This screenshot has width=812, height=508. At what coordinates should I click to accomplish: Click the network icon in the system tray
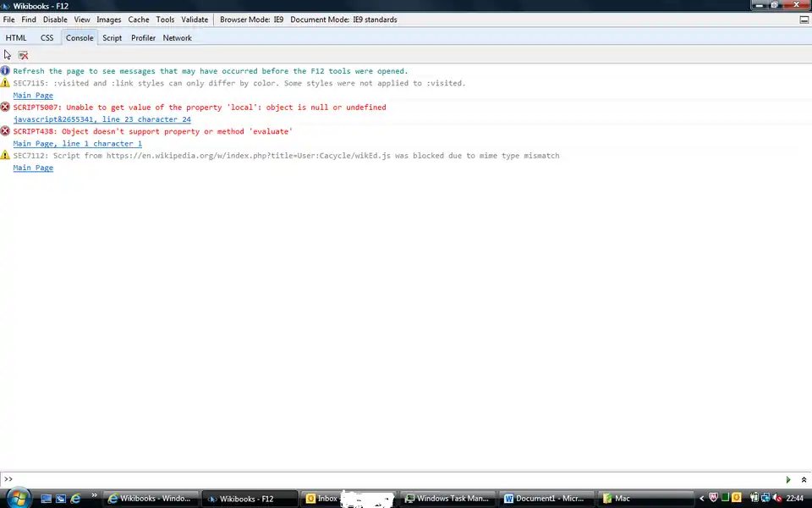coord(766,498)
